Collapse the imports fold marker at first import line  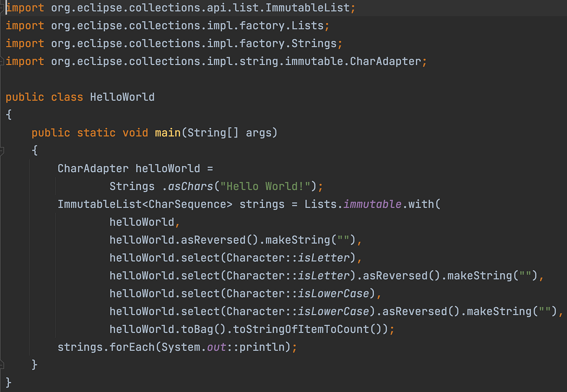pos(2,8)
